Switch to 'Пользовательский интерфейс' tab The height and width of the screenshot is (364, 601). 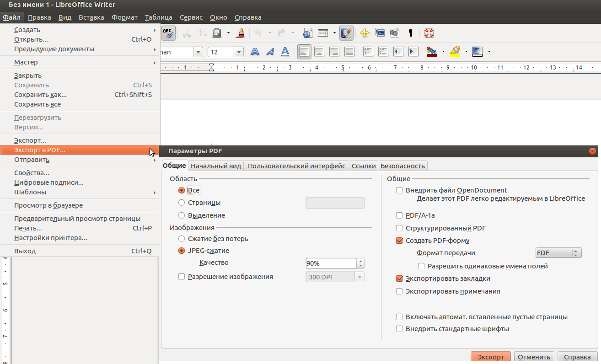(296, 166)
